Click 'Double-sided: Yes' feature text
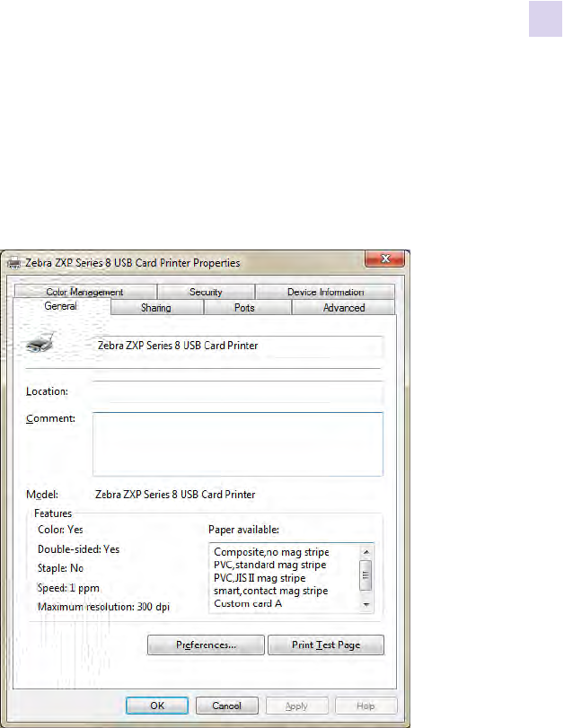Screen dimensions: 564x728 pyautogui.click(x=78, y=549)
